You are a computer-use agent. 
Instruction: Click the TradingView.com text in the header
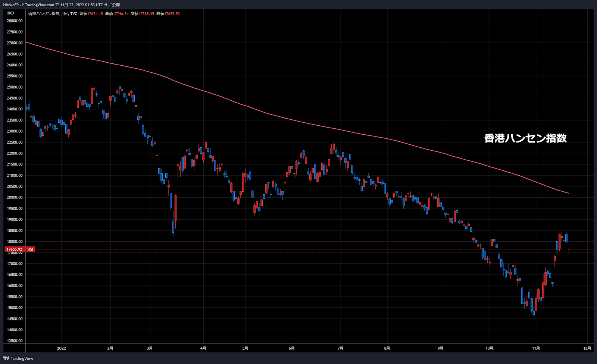40,5
